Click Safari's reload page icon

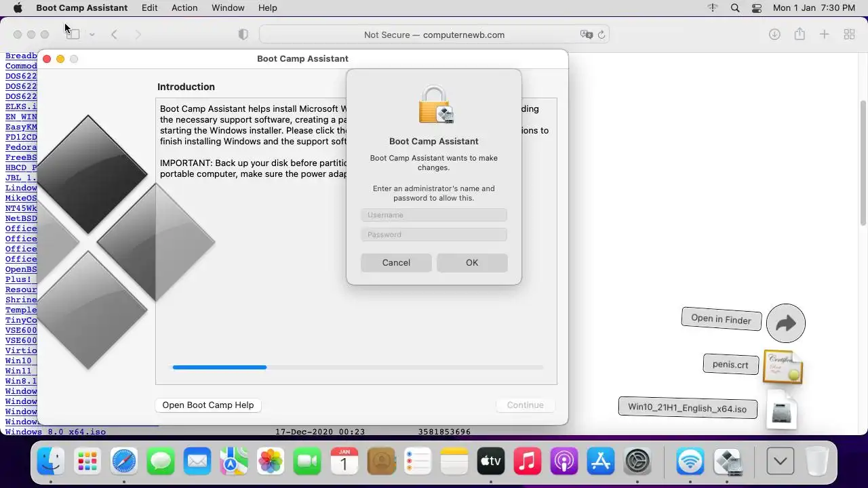601,35
